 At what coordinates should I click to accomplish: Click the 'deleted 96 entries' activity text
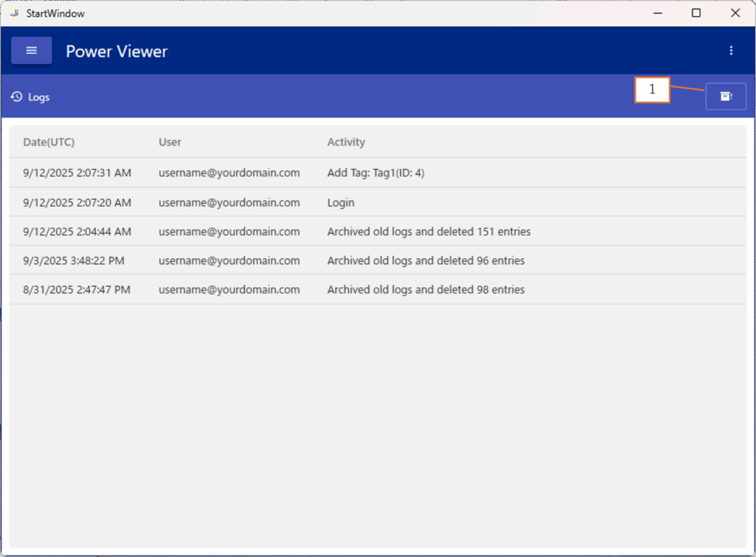tap(425, 260)
